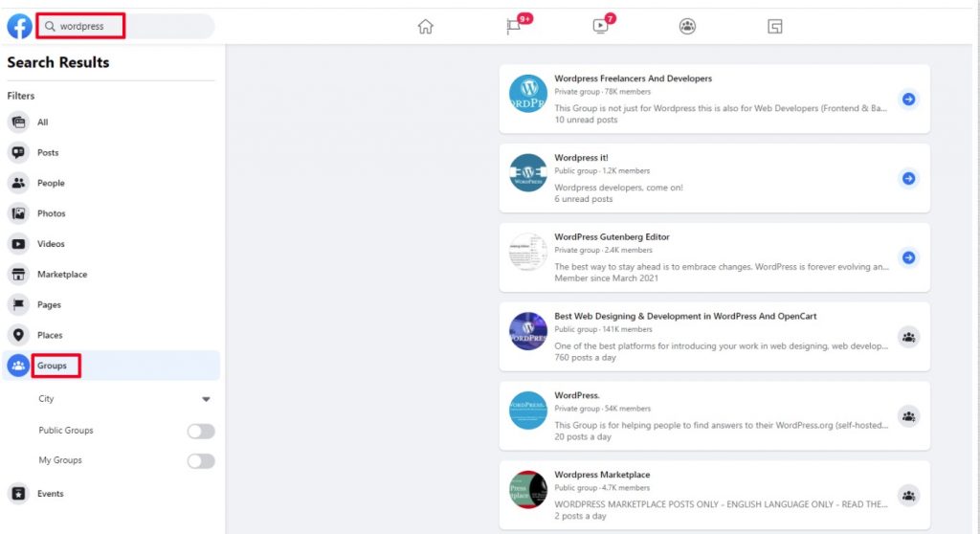Filter results by Marketplace

(61, 275)
